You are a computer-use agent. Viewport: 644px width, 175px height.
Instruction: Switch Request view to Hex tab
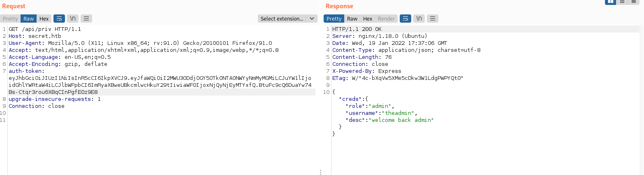point(44,19)
